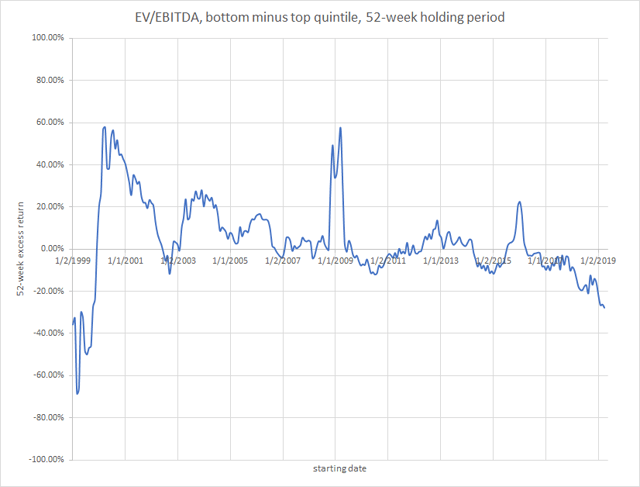Select the sharp data spike just after 1/1/2009
The height and width of the screenshot is (487, 640).
click(341, 128)
